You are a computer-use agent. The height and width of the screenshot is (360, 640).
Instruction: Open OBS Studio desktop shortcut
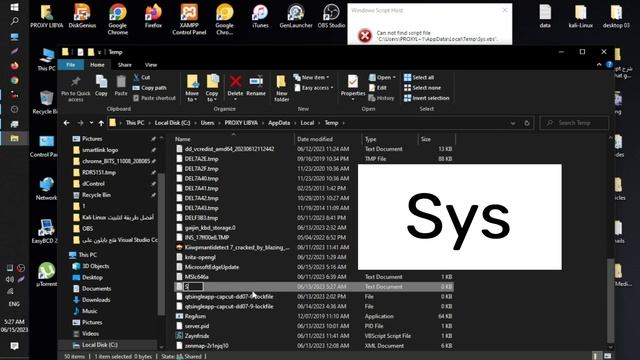[331, 16]
